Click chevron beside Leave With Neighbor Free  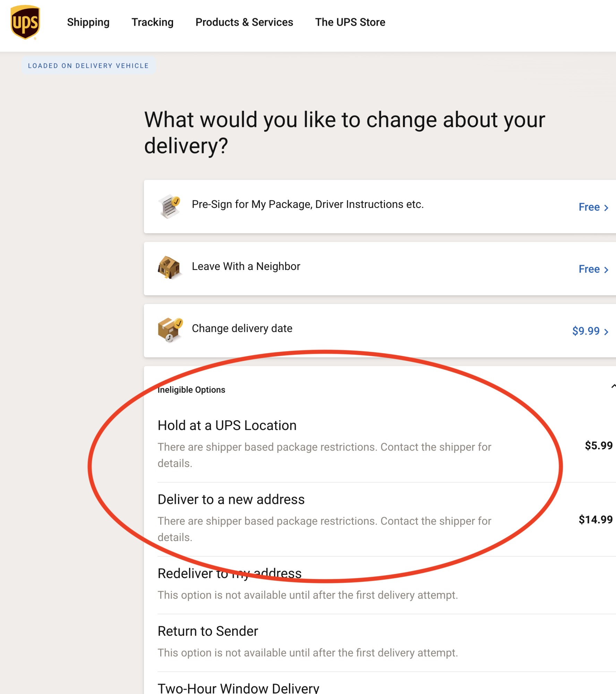(606, 270)
